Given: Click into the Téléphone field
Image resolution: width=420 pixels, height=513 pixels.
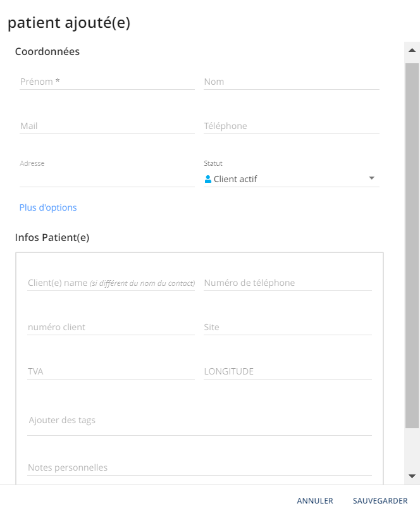Looking at the screenshot, I should (x=292, y=126).
